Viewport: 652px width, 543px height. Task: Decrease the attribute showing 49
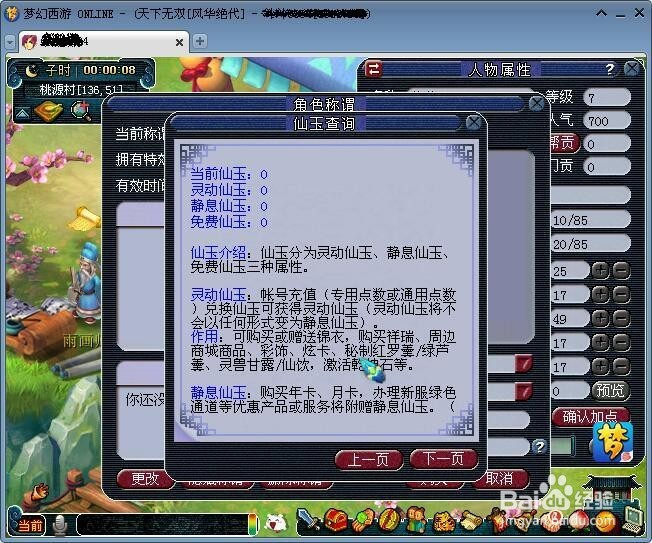click(x=621, y=319)
